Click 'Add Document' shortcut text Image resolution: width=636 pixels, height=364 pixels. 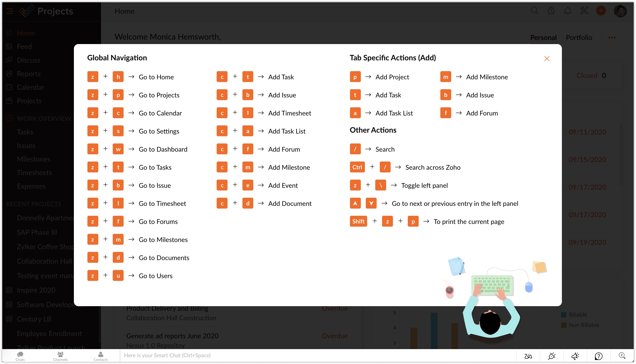[x=290, y=204]
